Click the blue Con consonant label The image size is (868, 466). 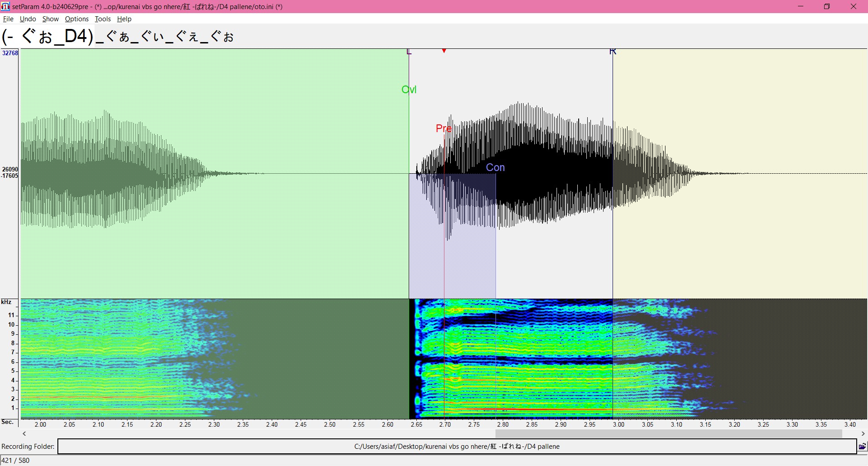(x=495, y=167)
